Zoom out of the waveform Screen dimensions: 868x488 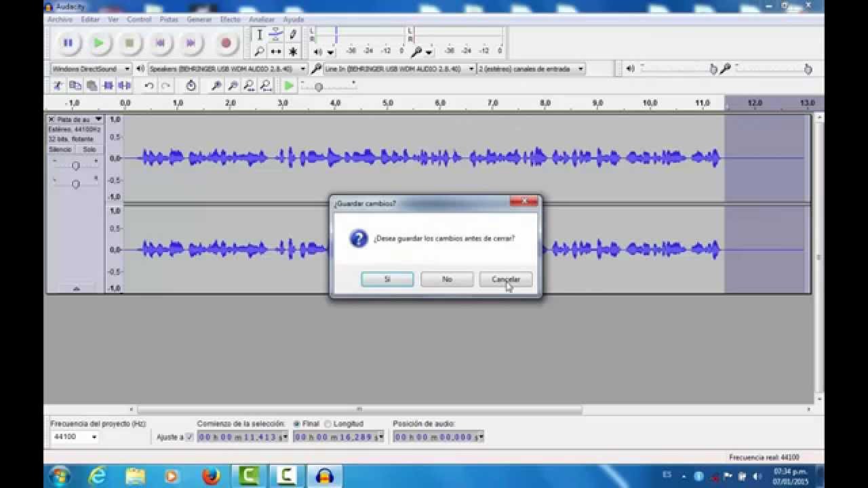tap(232, 85)
